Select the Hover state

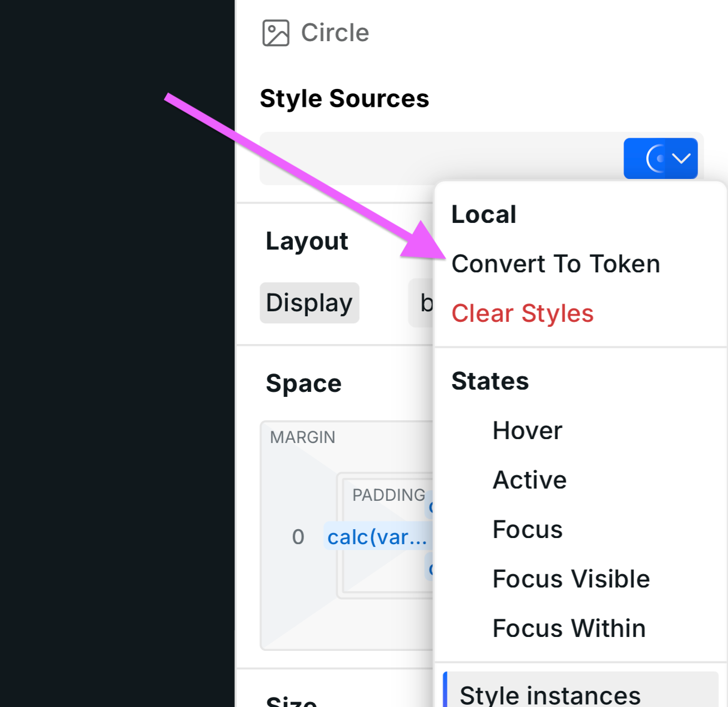[527, 430]
